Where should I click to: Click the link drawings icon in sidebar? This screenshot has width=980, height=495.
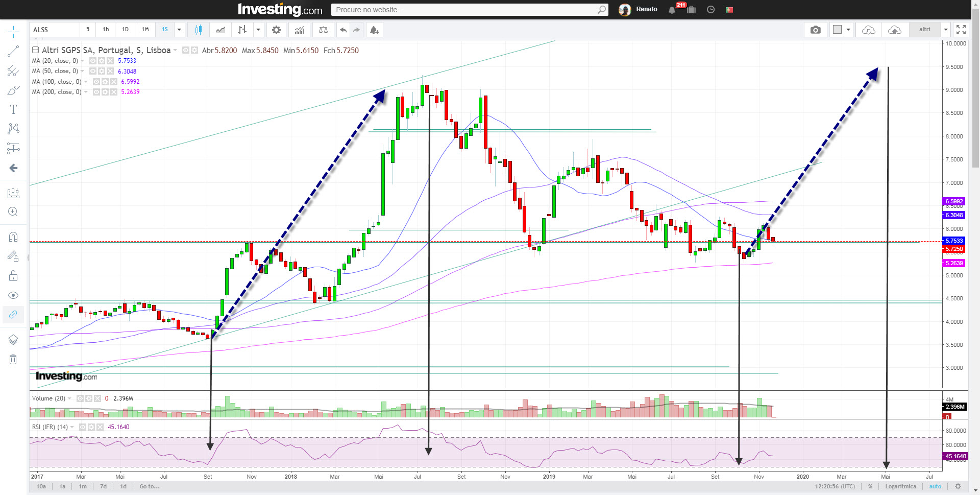coord(13,314)
